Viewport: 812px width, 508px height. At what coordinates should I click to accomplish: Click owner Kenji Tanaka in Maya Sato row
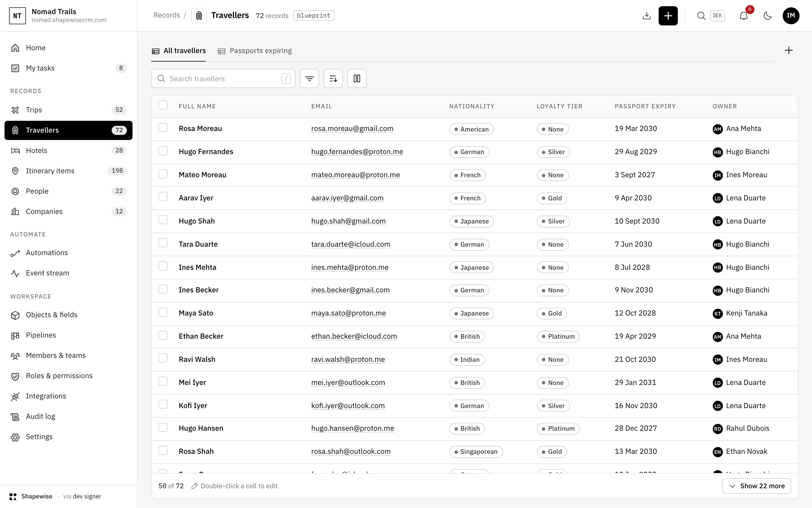tap(740, 313)
